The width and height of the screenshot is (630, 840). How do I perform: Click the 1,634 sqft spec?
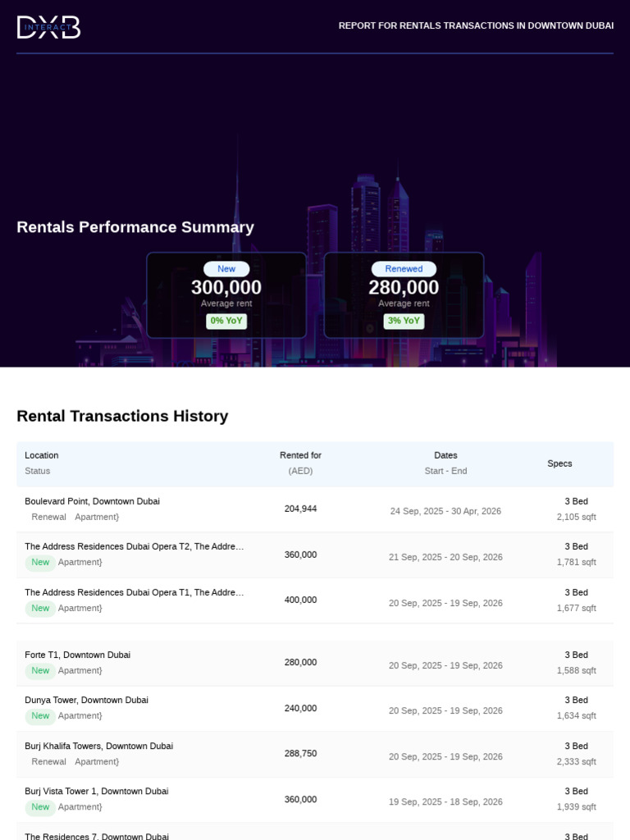tap(577, 715)
